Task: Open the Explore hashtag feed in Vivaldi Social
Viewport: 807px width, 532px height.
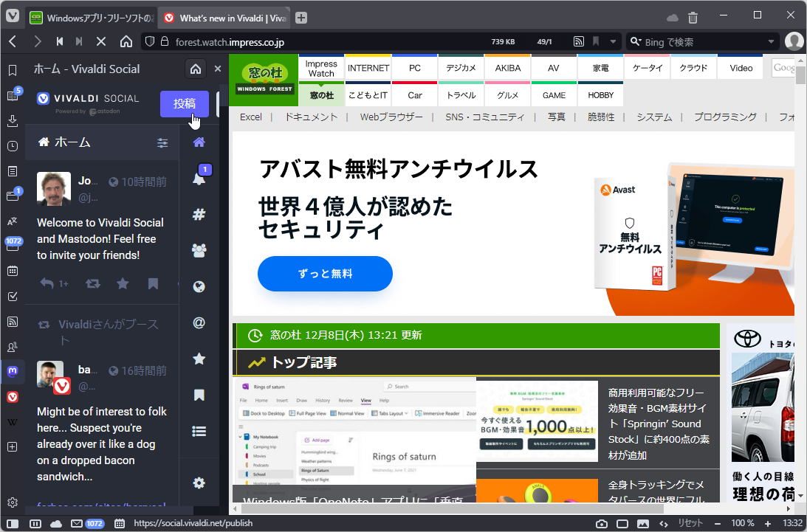Action: click(x=198, y=214)
